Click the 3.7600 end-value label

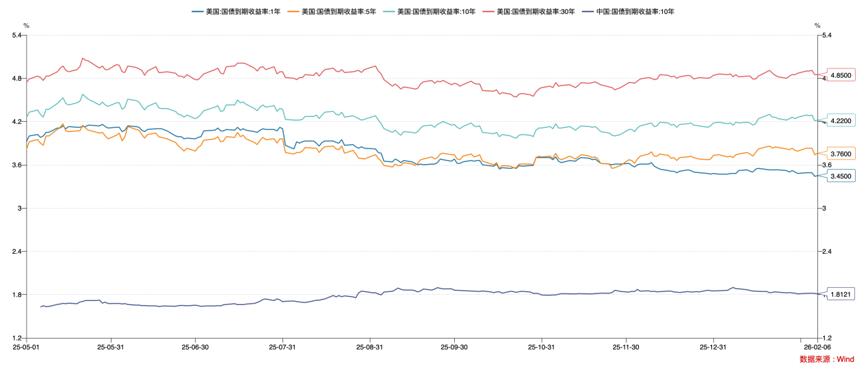point(841,154)
